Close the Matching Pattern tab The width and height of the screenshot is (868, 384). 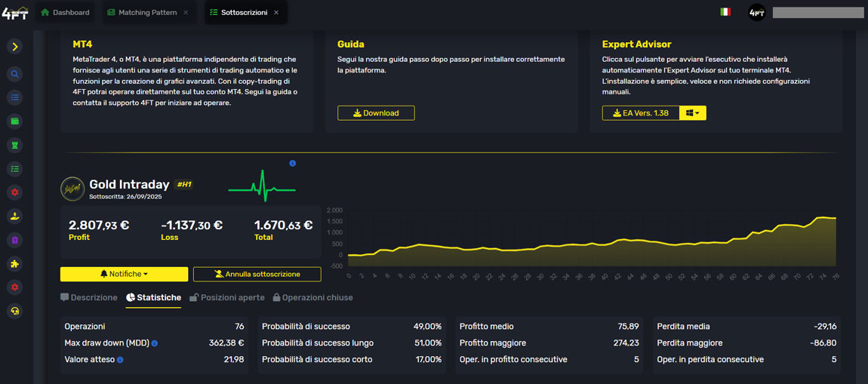coord(186,12)
